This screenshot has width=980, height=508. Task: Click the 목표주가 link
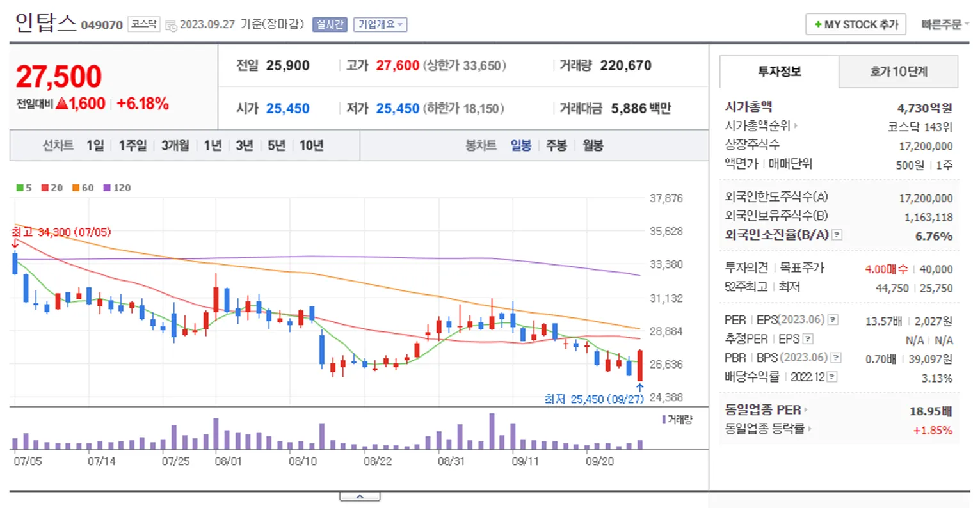coord(802,268)
